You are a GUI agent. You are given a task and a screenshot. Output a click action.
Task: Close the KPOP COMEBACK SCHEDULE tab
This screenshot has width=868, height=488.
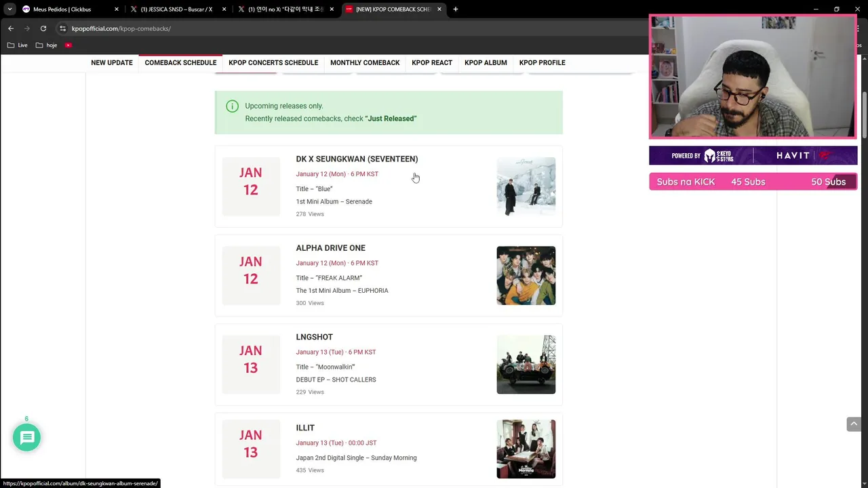(439, 9)
